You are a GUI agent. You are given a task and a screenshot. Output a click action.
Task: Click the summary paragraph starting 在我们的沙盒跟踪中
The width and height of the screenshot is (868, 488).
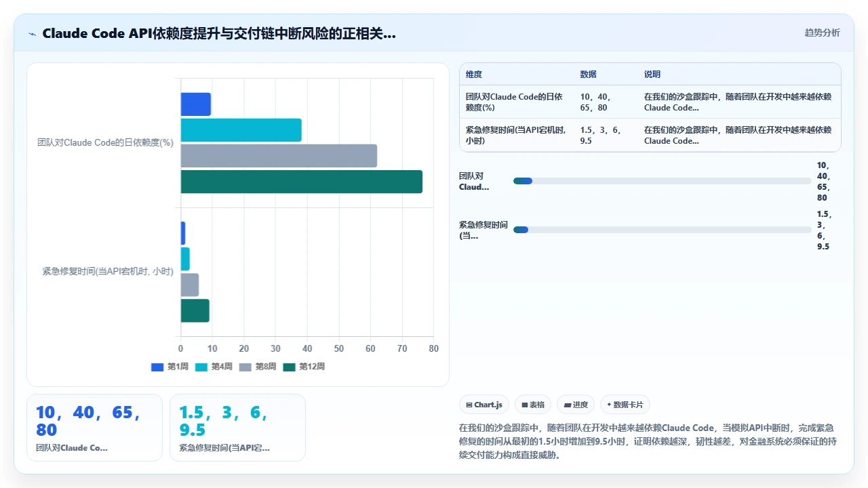[646, 441]
